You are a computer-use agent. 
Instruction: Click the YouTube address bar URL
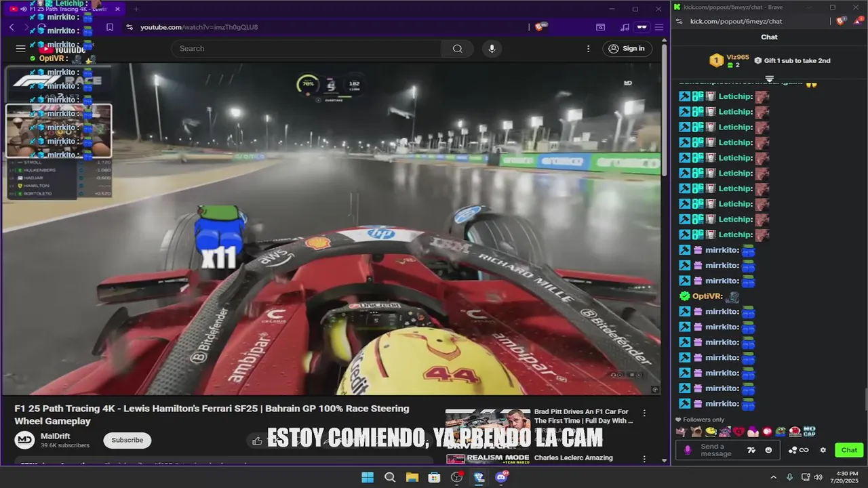199,27
